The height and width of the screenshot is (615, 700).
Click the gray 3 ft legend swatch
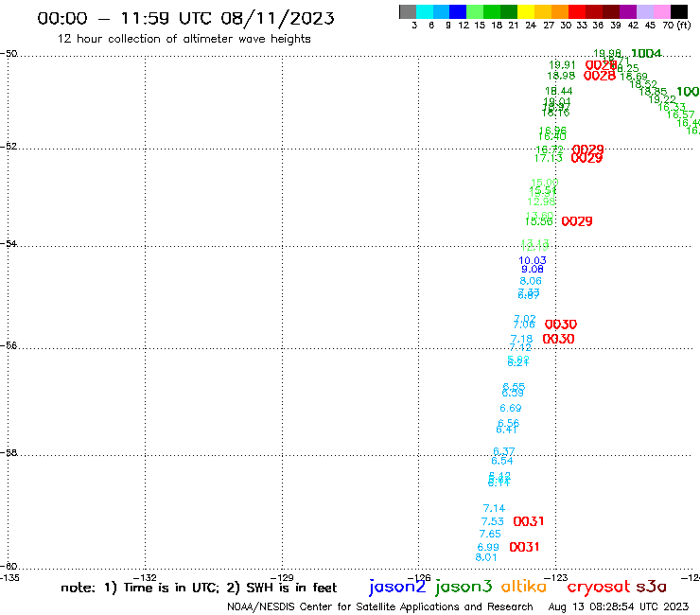pyautogui.click(x=408, y=11)
